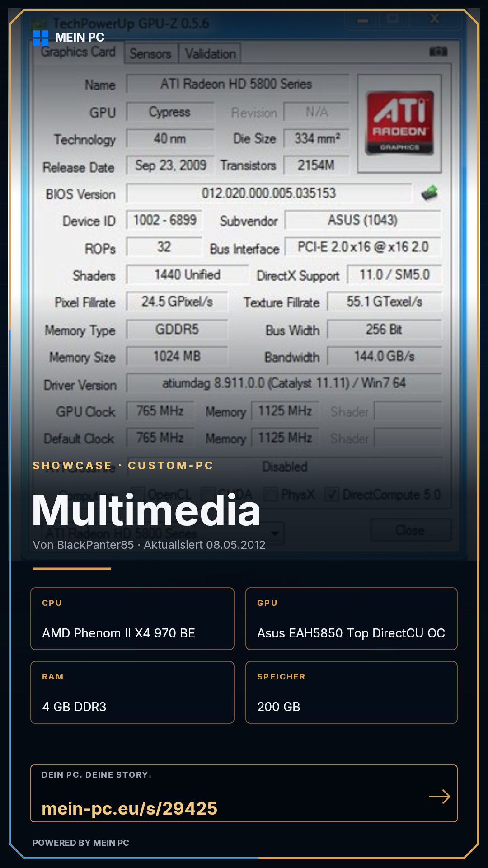
Task: Select the CPU card AMD Phenom II X4 970 BE
Action: pyautogui.click(x=132, y=619)
